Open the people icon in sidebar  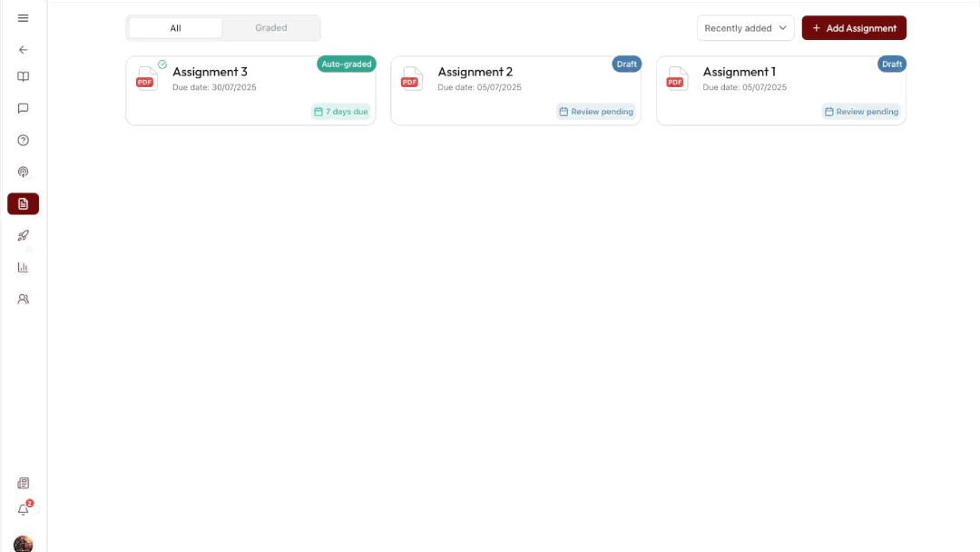(24, 299)
